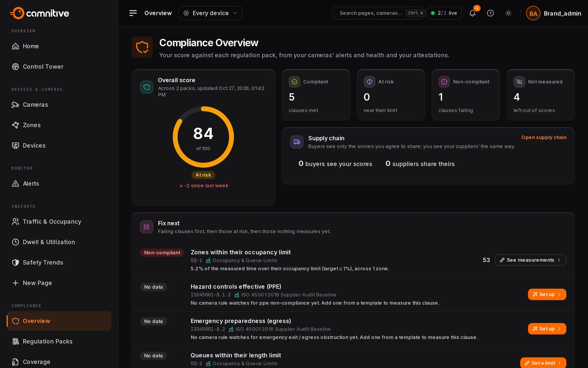Open the notifications bell icon
The width and height of the screenshot is (588, 368).
point(472,13)
